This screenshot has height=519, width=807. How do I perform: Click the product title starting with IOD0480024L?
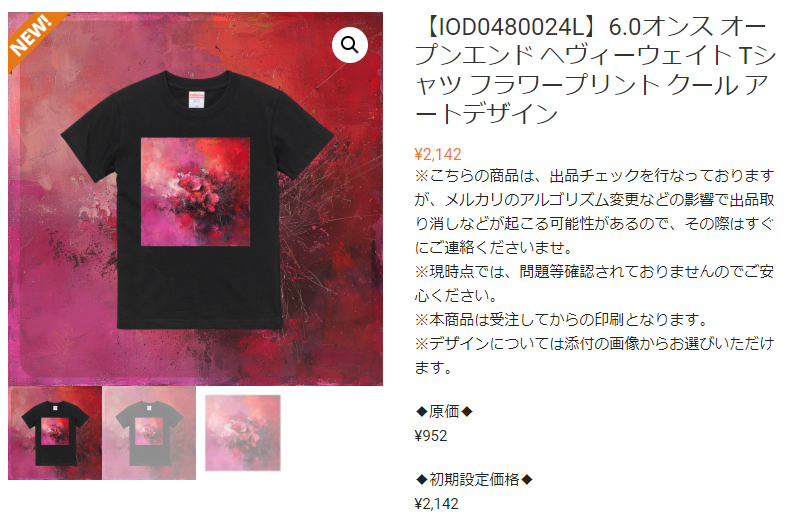595,70
